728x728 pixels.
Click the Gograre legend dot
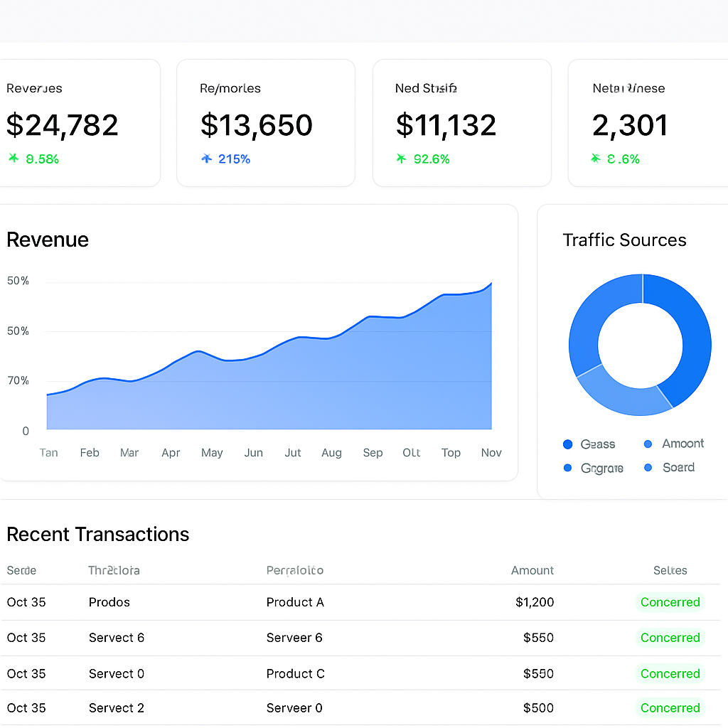point(567,468)
